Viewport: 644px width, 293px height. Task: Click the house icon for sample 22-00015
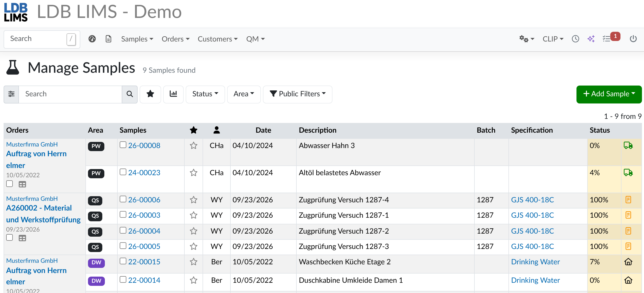pyautogui.click(x=628, y=262)
